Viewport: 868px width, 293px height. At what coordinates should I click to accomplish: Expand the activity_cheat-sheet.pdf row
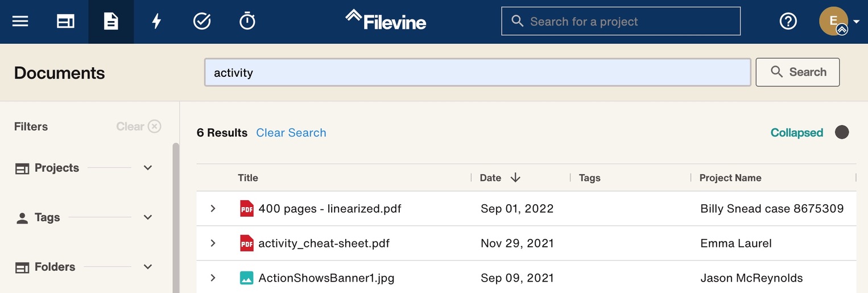point(213,244)
